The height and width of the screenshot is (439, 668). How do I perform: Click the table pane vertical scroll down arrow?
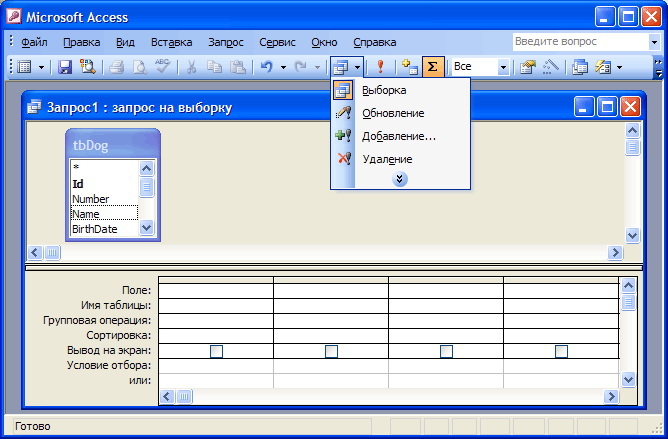633,235
